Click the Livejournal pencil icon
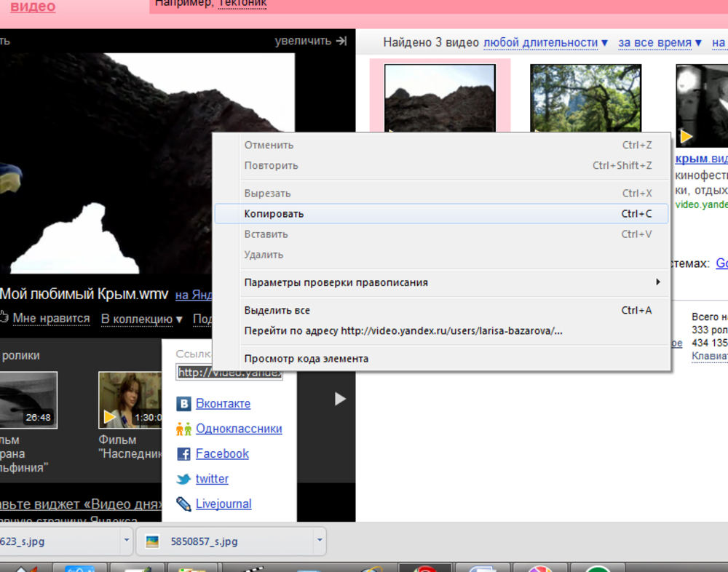Screen dimensions: 728x572 click(x=183, y=504)
